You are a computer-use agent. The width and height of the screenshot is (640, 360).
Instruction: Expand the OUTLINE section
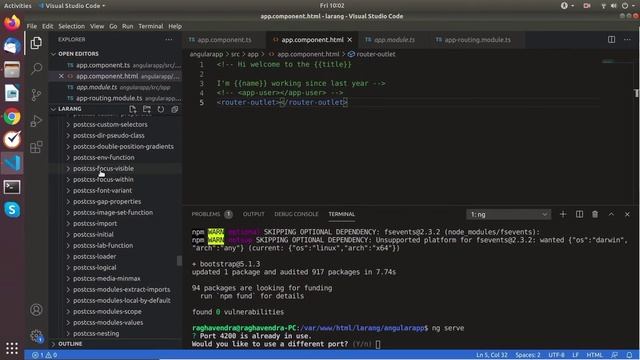tap(116, 344)
